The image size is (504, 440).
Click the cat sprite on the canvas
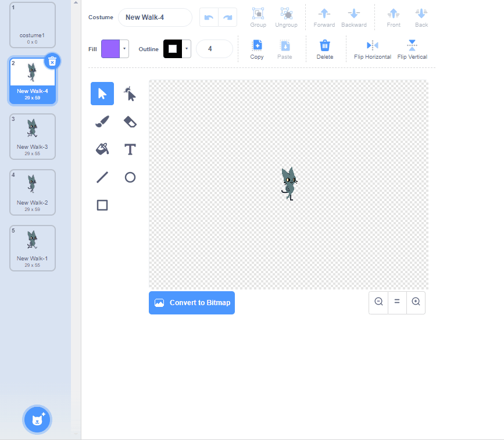click(289, 184)
